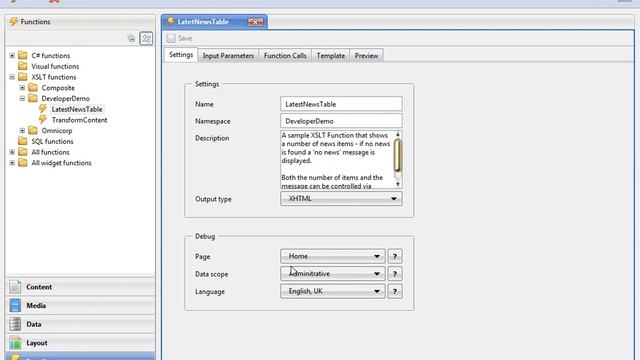The image size is (640, 360).
Task: Expand the All widget functions node
Action: [12, 163]
